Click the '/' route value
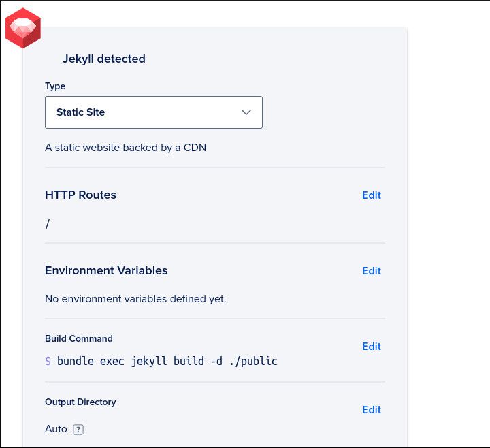The width and height of the screenshot is (490, 448). [x=47, y=224]
